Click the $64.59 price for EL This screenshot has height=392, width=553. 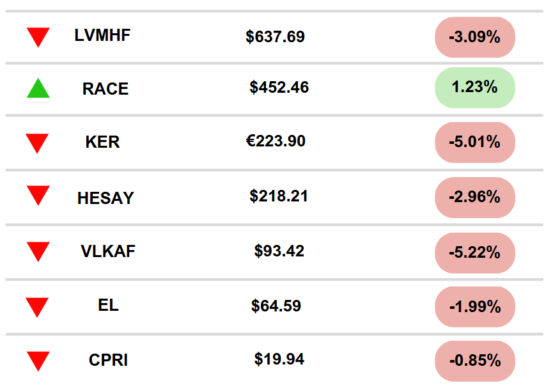[276, 306]
